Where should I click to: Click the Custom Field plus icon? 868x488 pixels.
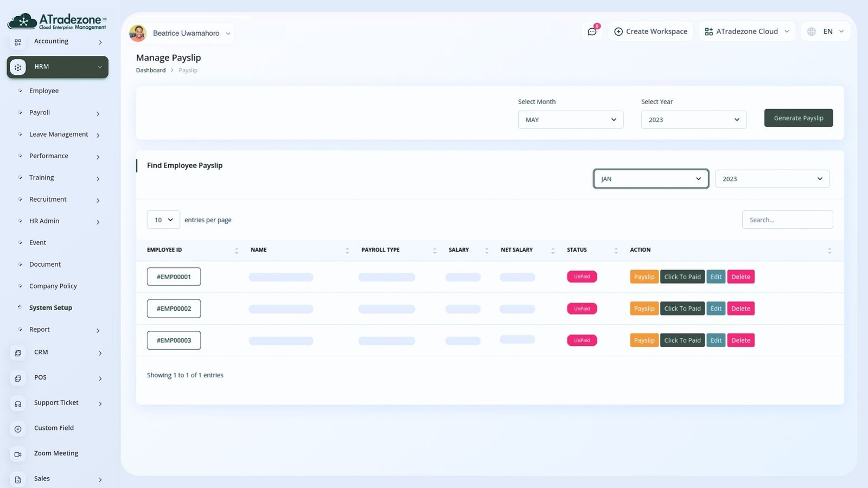coord(18,429)
